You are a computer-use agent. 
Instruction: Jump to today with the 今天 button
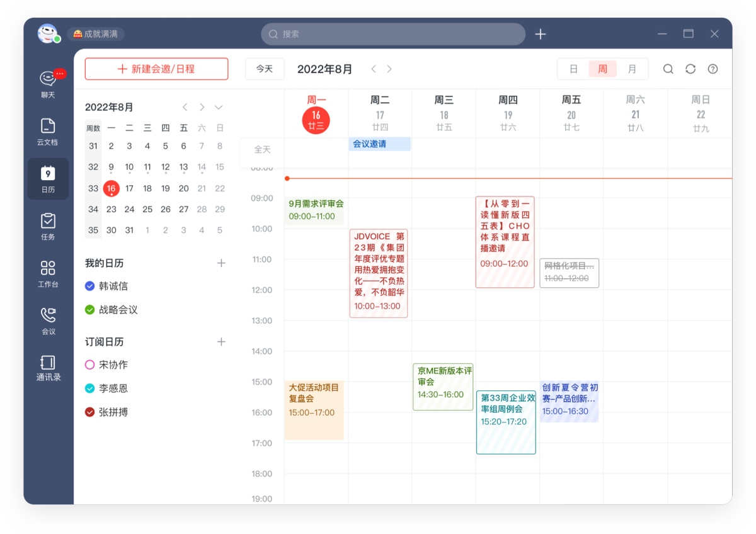[x=265, y=69]
